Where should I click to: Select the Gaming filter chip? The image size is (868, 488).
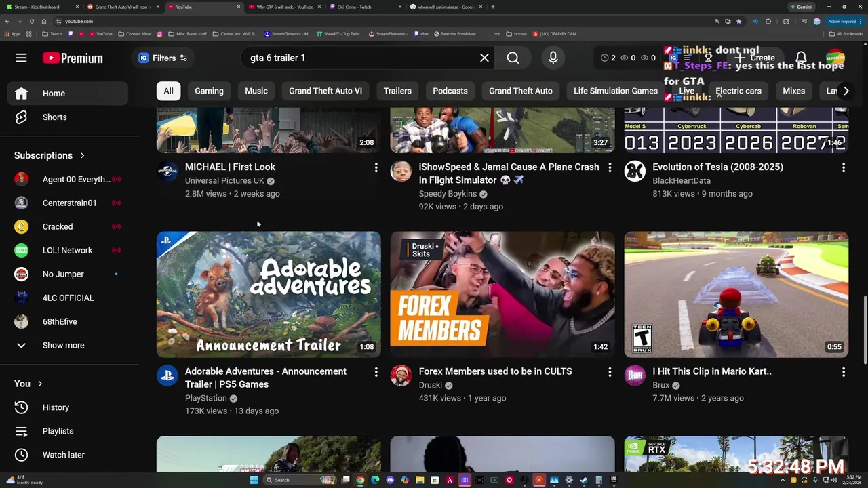pyautogui.click(x=209, y=91)
